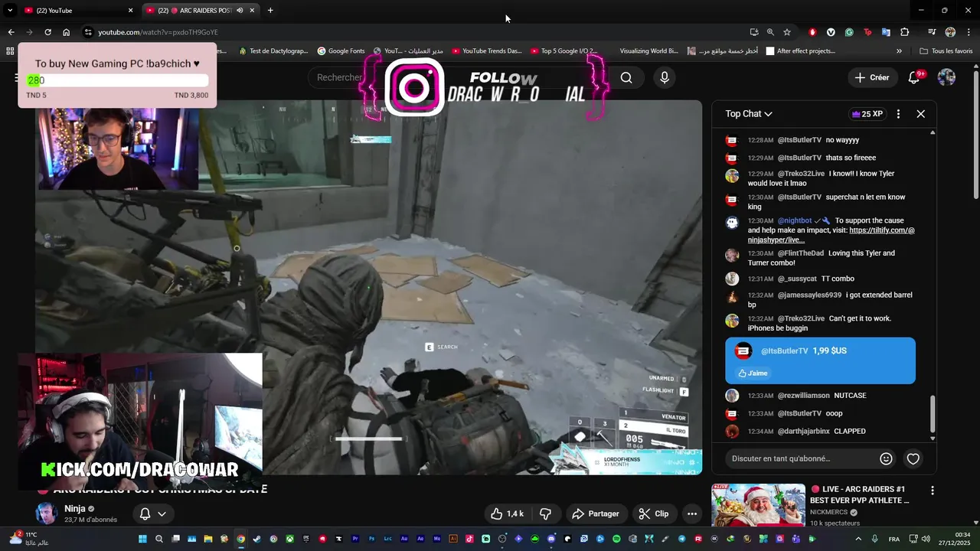Open the tab search dropdown arrow
The width and height of the screenshot is (980, 551).
[10, 10]
